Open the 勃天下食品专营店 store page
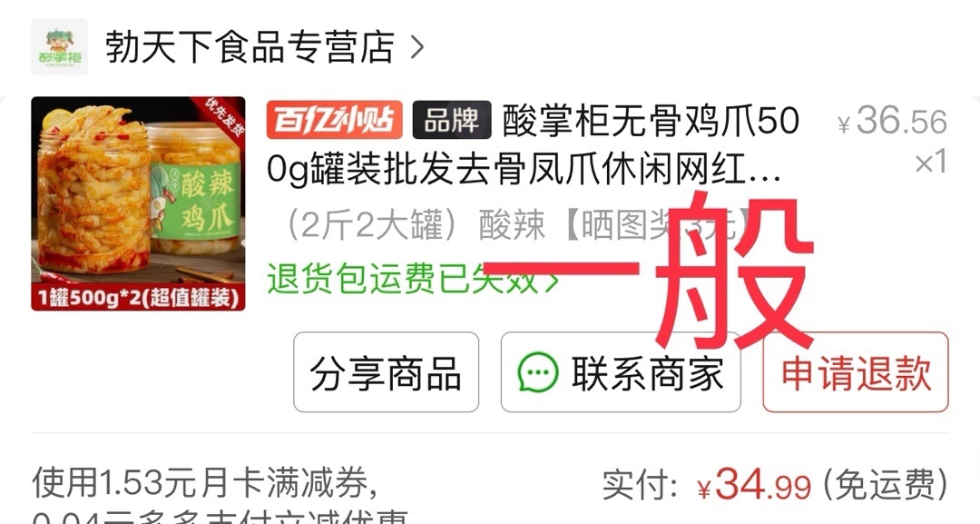980x524 pixels. pos(250,47)
